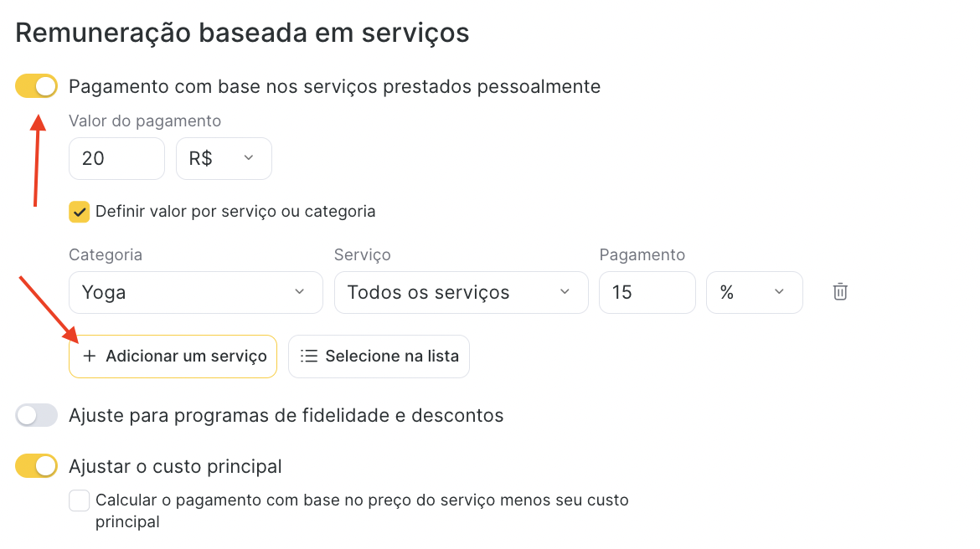Click the chevron next to R$

point(249,157)
